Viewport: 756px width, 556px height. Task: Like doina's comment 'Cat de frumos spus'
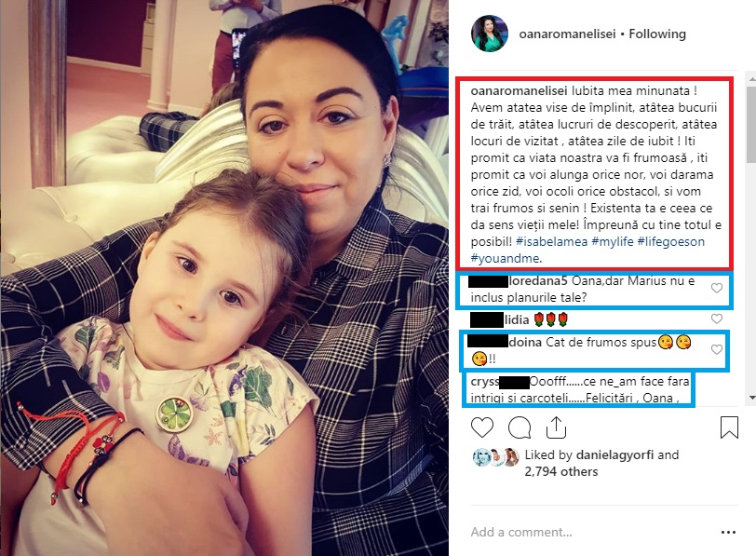click(717, 349)
